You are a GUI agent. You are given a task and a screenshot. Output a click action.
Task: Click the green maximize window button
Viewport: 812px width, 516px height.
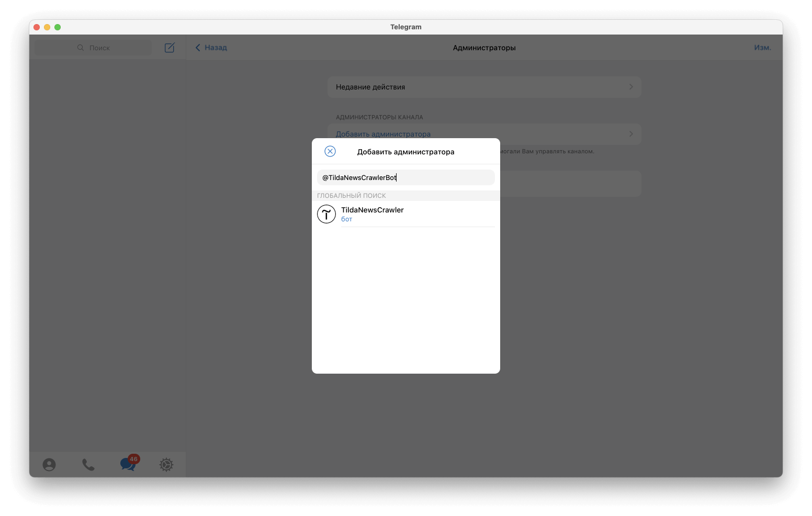tap(58, 27)
